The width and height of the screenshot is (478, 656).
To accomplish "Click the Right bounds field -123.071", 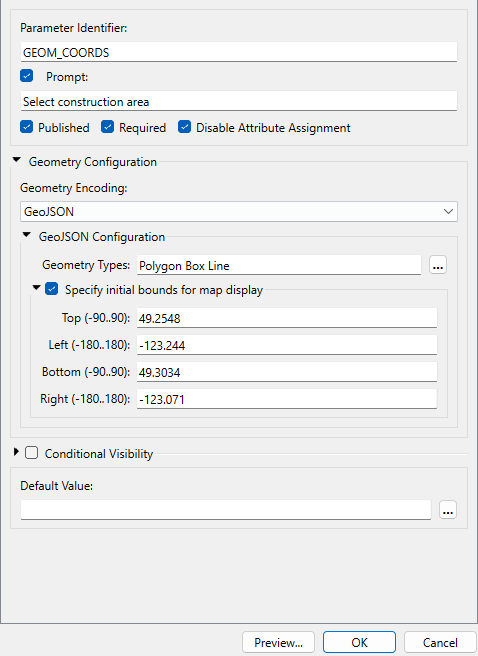I will 287,399.
